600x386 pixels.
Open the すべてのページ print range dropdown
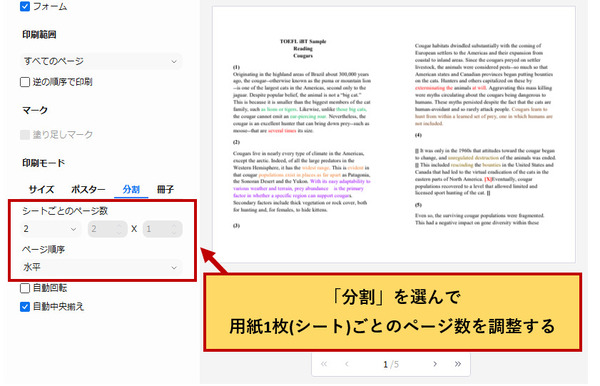101,61
